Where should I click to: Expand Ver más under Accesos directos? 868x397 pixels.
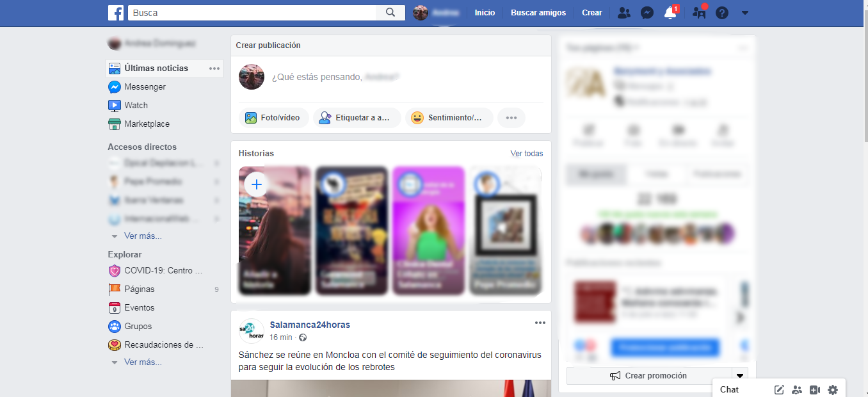143,236
